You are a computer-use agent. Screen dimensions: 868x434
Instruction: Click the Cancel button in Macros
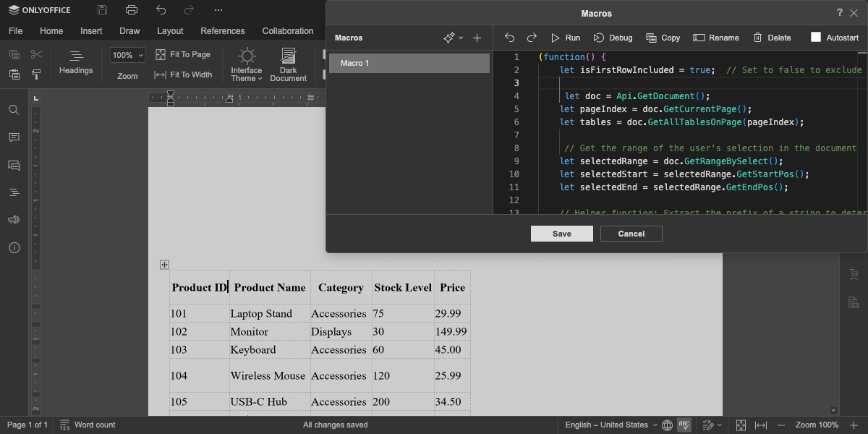coord(631,234)
